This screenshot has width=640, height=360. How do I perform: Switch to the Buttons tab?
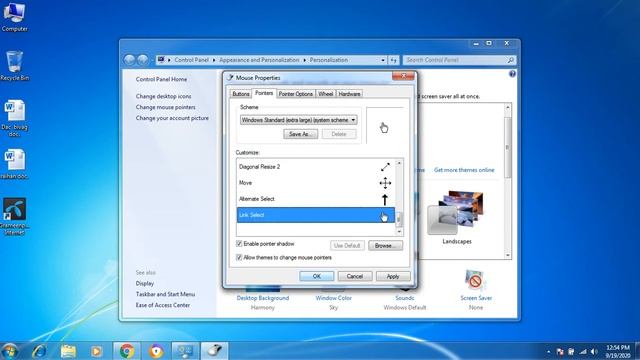pos(240,94)
